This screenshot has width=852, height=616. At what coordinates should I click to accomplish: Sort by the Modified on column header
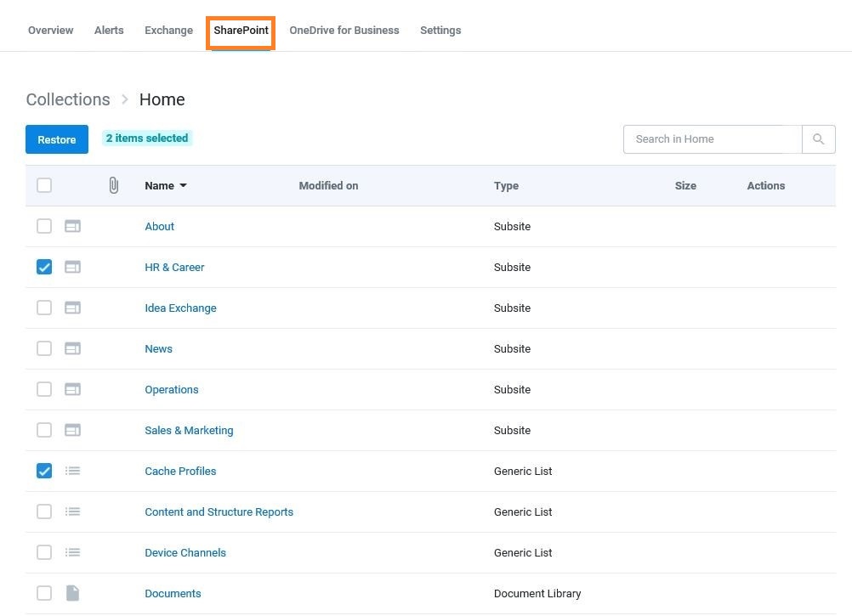coord(328,185)
